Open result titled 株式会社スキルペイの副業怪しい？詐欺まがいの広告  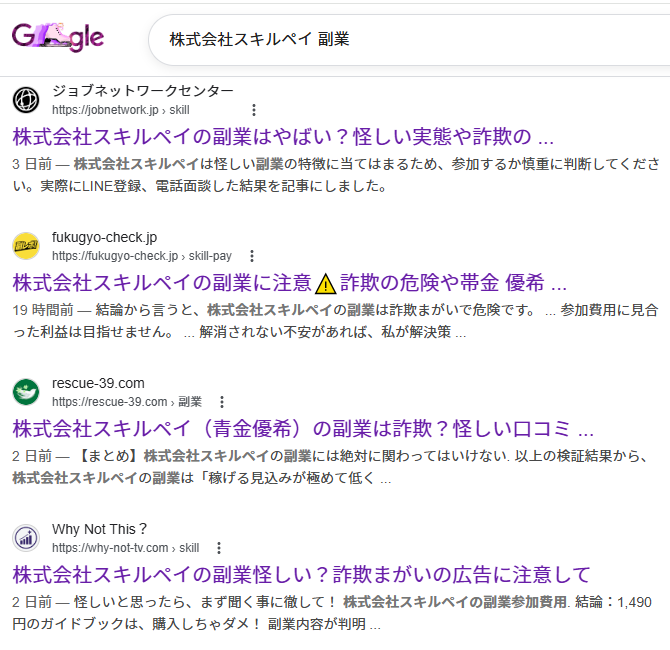click(301, 575)
